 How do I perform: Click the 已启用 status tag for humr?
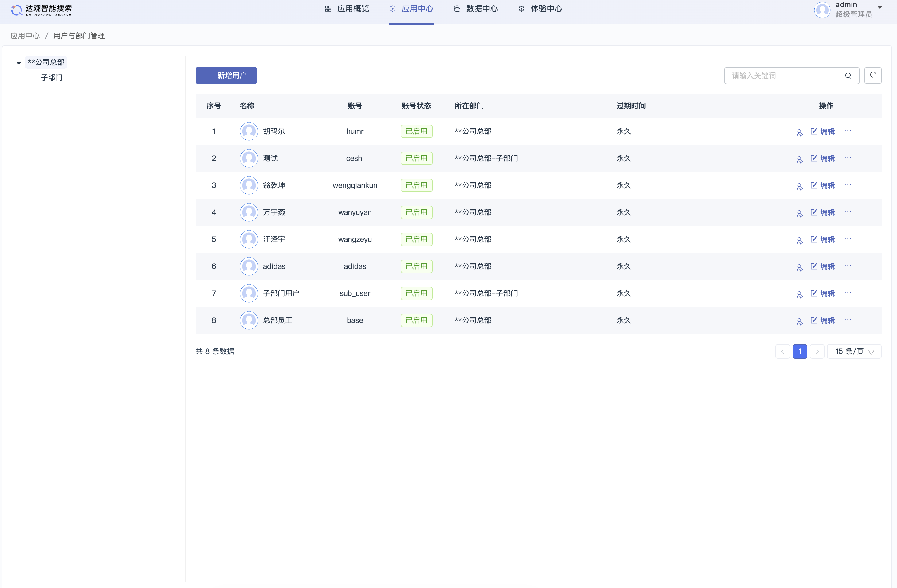pos(416,131)
